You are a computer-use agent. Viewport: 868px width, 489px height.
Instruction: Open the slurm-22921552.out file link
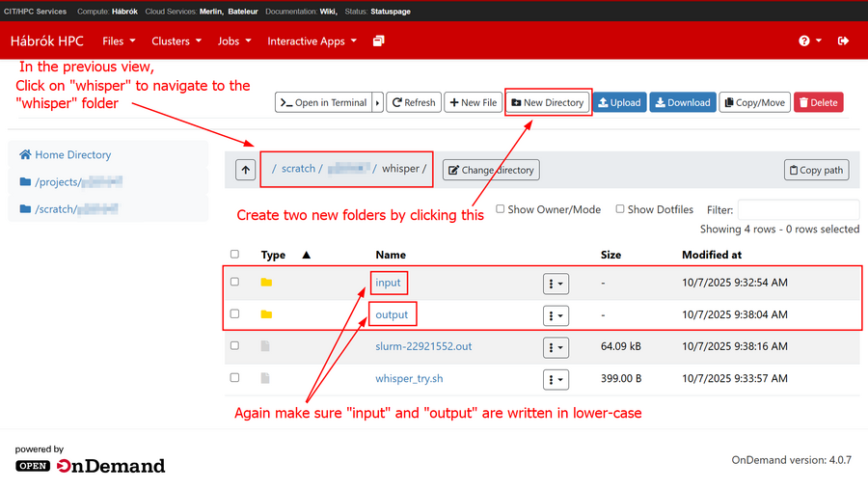tap(423, 346)
